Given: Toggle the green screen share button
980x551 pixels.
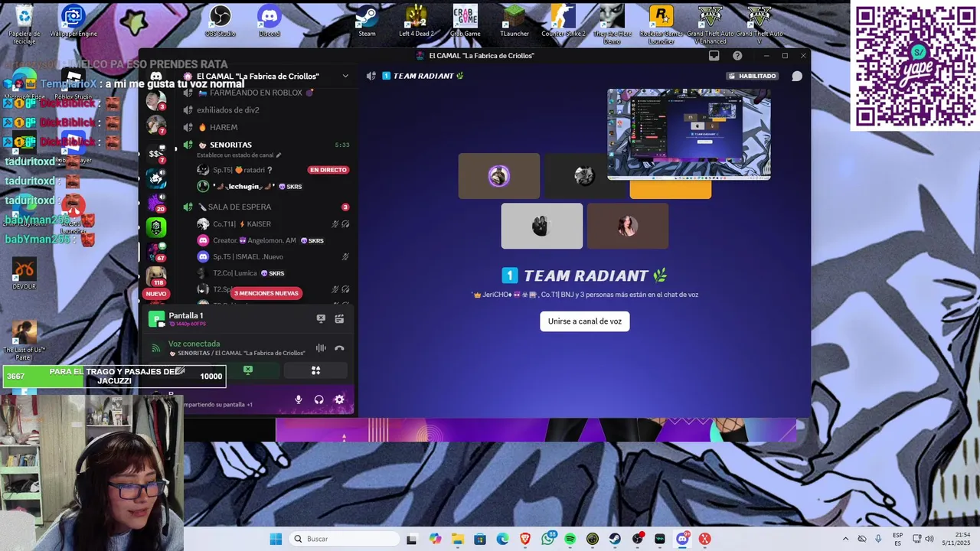Looking at the screenshot, I should click(248, 370).
